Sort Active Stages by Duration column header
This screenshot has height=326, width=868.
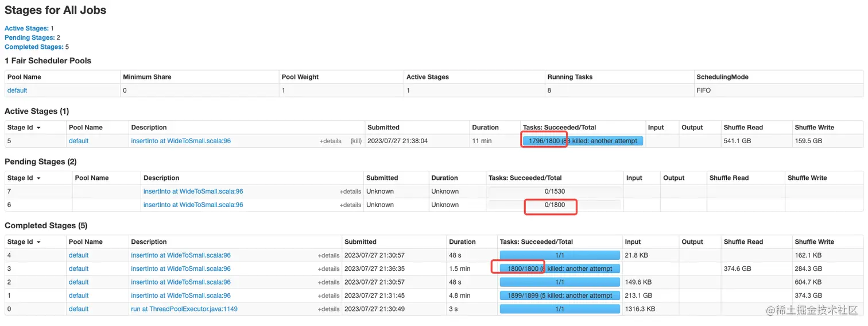click(x=485, y=128)
